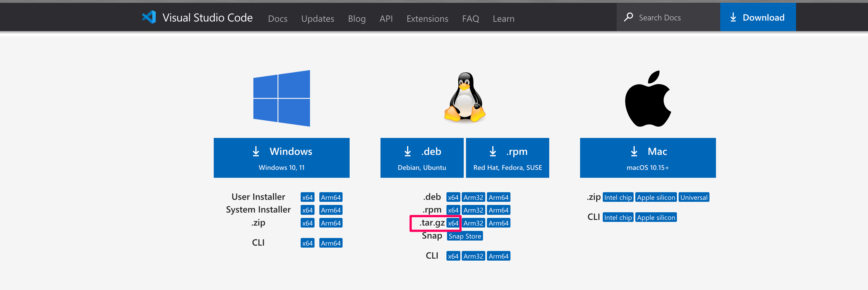Download Linux CLI Arm64
The width and height of the screenshot is (868, 290).
(499, 256)
